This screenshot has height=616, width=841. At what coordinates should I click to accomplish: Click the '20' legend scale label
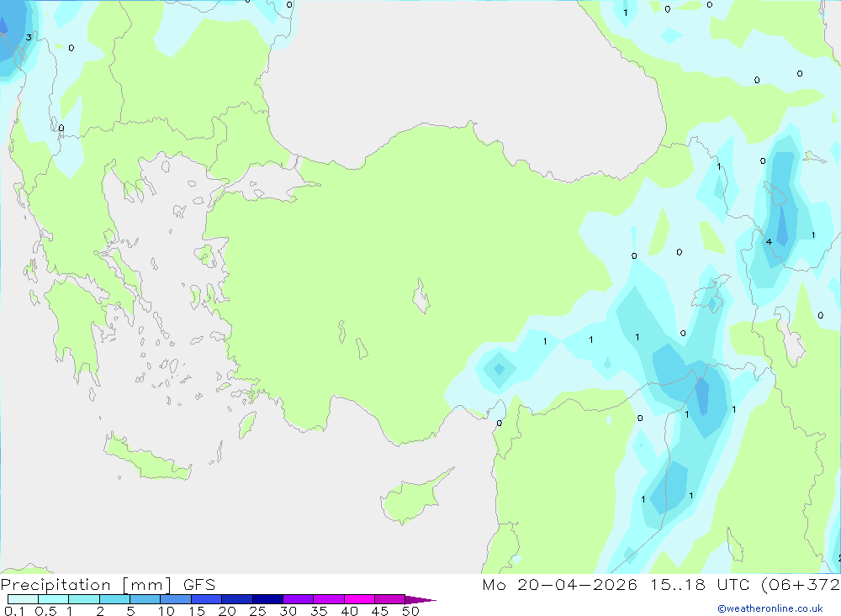[227, 611]
